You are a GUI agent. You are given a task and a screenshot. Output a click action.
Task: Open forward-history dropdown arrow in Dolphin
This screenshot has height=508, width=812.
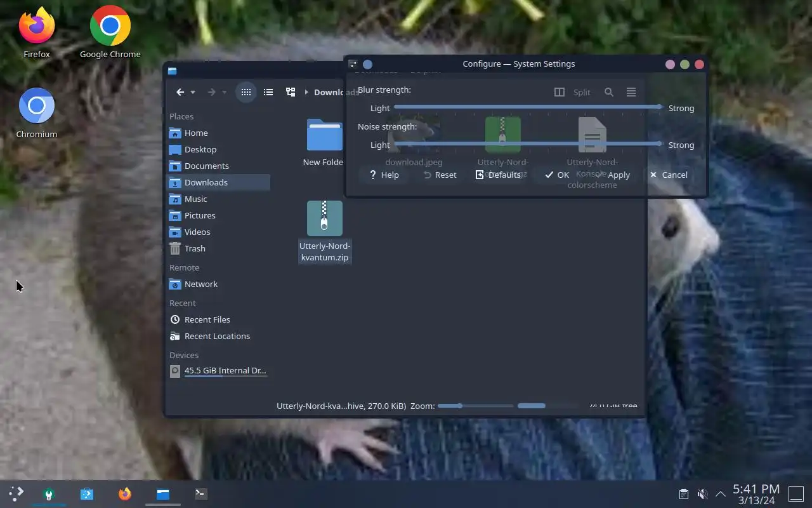point(224,92)
